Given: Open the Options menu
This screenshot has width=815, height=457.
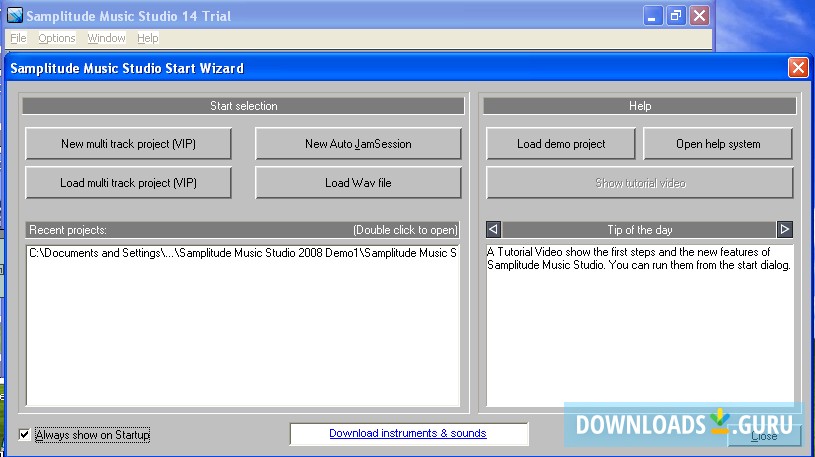Looking at the screenshot, I should point(57,38).
